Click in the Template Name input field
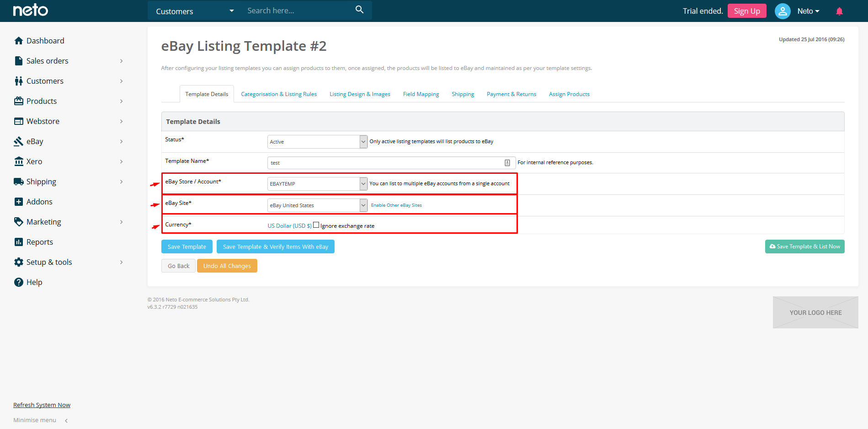868x429 pixels. click(391, 163)
